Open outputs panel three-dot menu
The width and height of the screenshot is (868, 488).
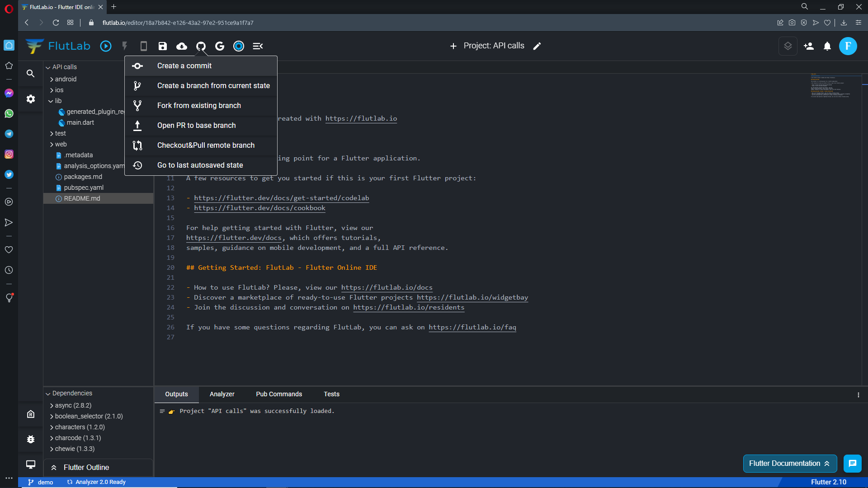point(859,395)
